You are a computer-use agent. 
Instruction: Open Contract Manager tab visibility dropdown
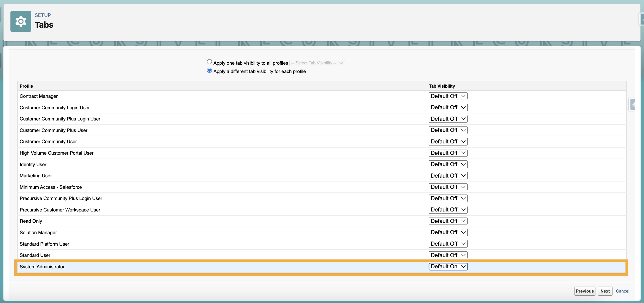coord(448,96)
